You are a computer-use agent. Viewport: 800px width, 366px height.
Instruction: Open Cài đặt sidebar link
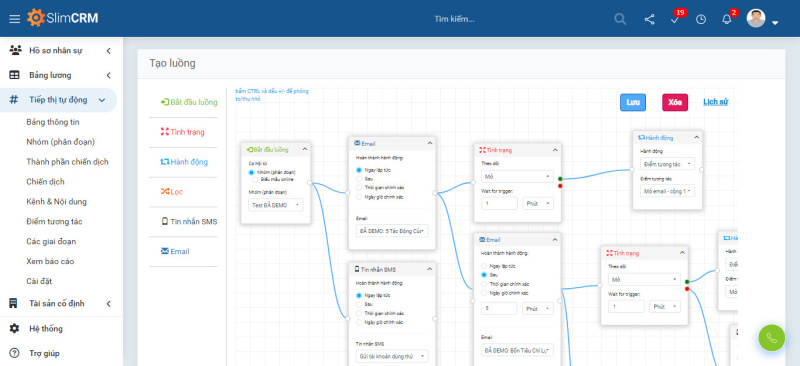(x=39, y=281)
